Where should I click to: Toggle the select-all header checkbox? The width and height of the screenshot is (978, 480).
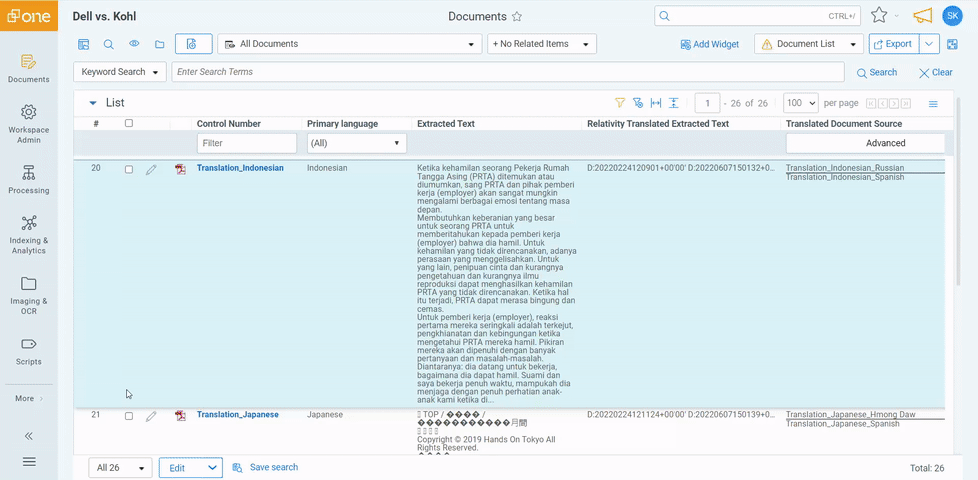[x=128, y=124]
